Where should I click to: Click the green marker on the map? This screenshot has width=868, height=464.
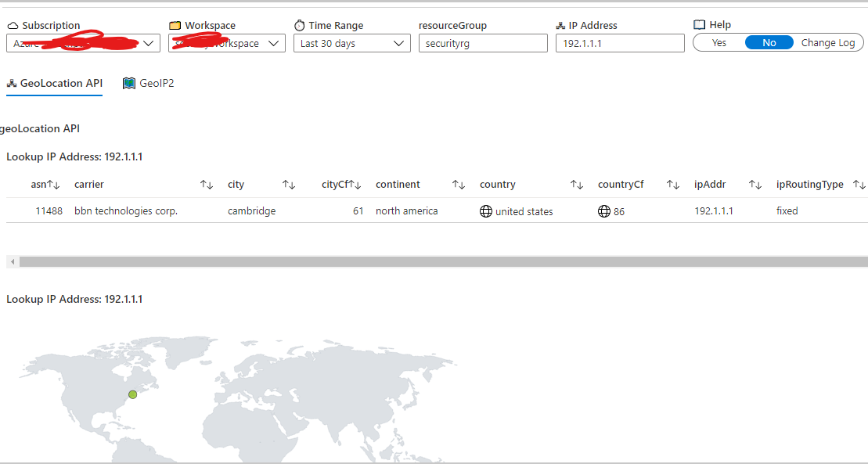click(133, 394)
